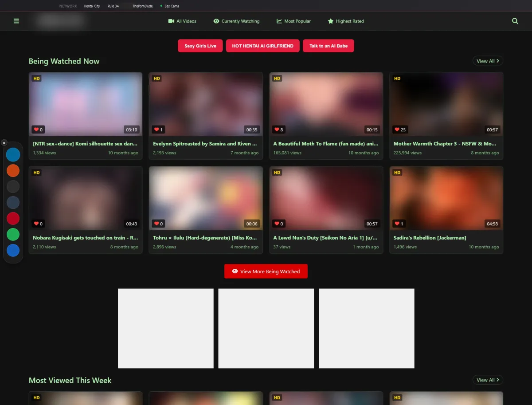
Task: Click the heart icon showing 8 likes
Action: [277, 130]
